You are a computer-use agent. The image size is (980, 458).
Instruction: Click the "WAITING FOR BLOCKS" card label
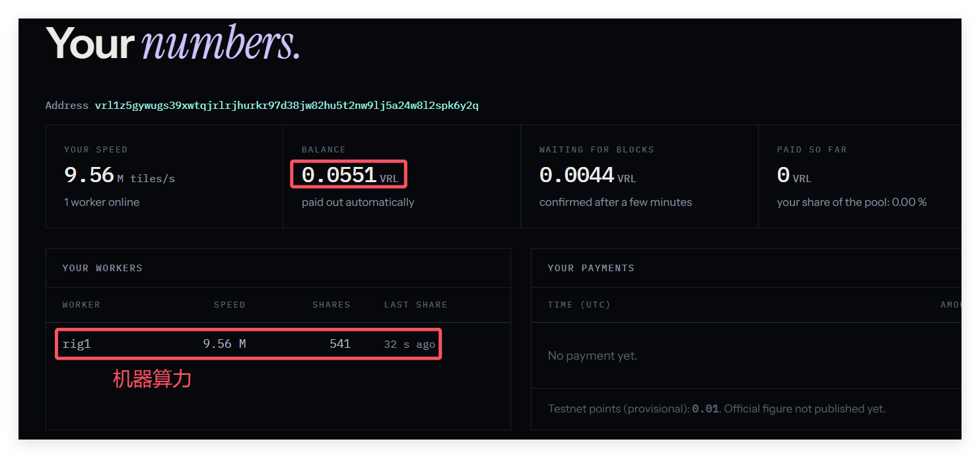(596, 150)
